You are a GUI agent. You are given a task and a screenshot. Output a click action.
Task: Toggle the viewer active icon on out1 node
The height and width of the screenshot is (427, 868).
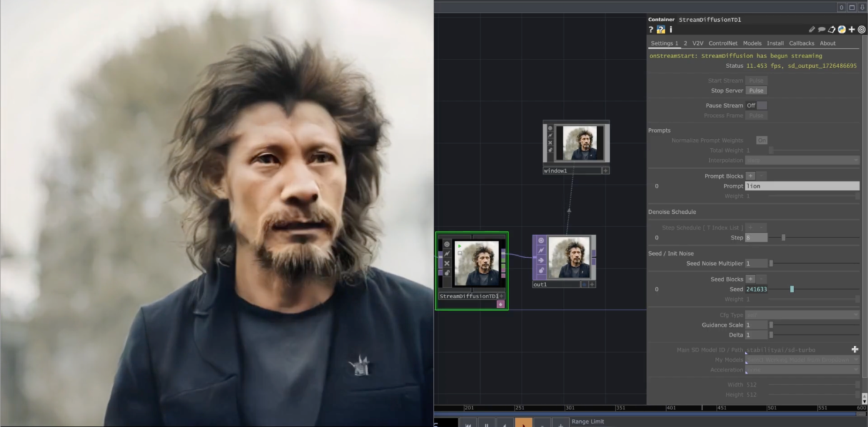point(541,241)
